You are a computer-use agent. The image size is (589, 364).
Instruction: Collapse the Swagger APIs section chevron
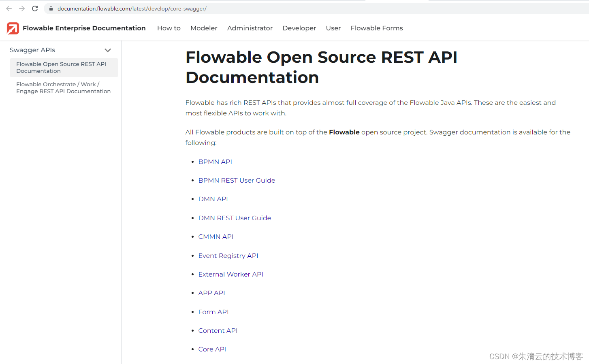point(108,50)
